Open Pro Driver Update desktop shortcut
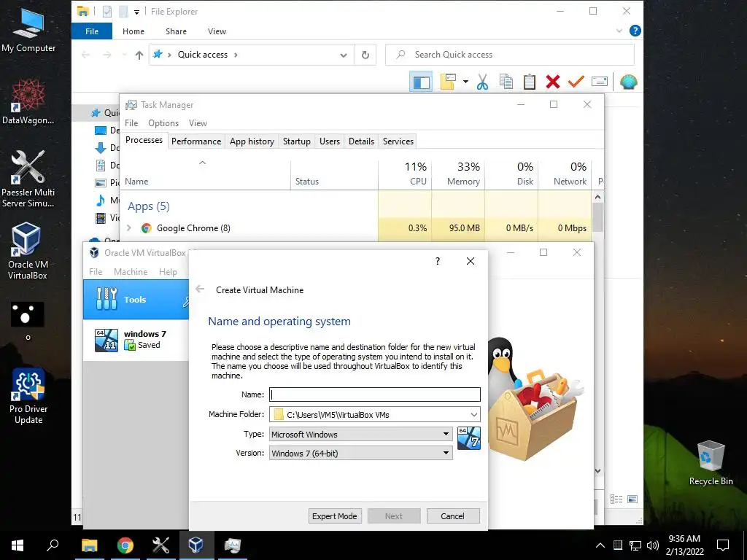Viewport: 747px width, 560px height. pos(28,396)
